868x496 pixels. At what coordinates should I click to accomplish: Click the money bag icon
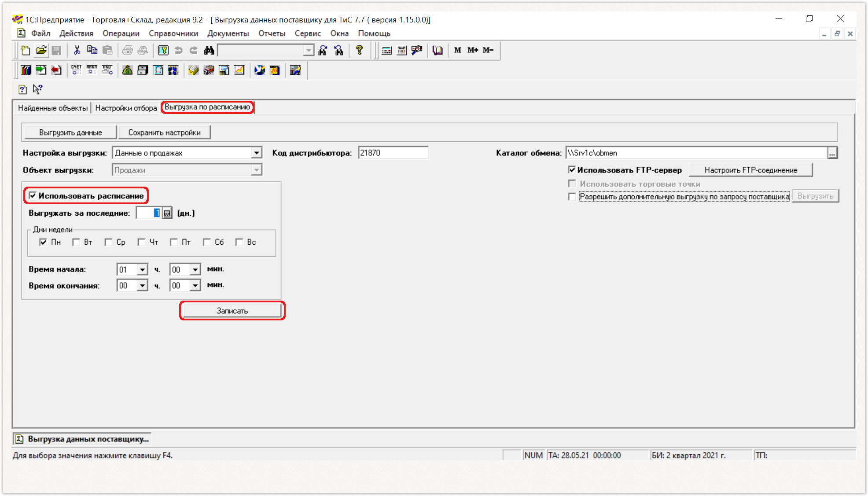click(127, 70)
